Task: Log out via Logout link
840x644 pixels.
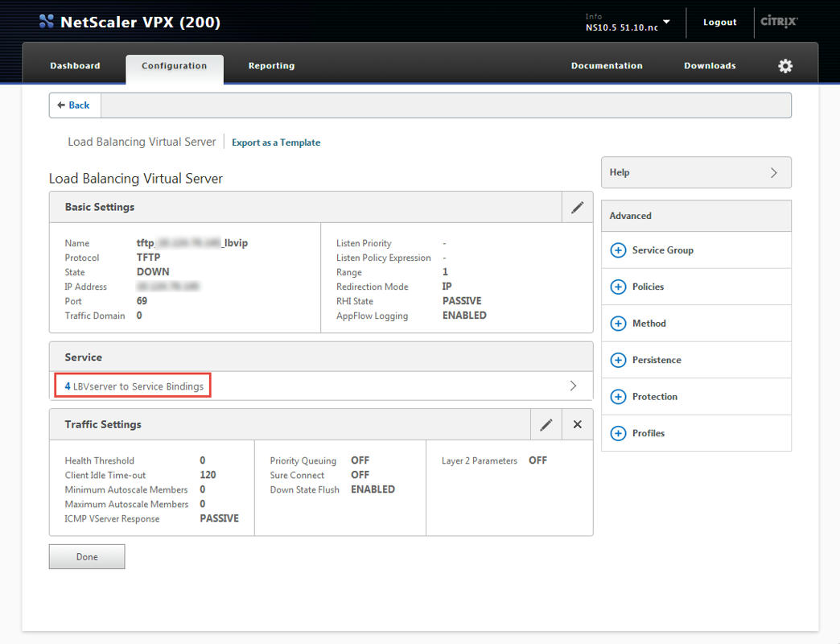Action: [x=719, y=23]
